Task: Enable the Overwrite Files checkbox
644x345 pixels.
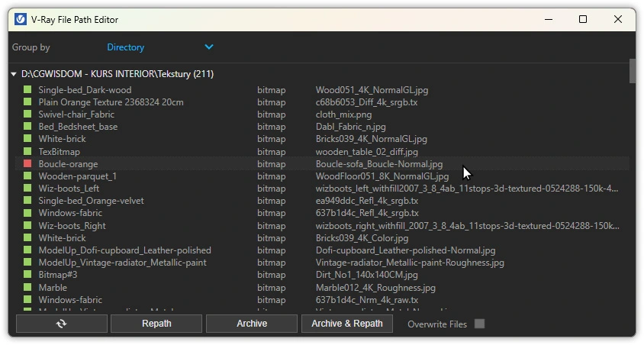Action: pos(479,324)
